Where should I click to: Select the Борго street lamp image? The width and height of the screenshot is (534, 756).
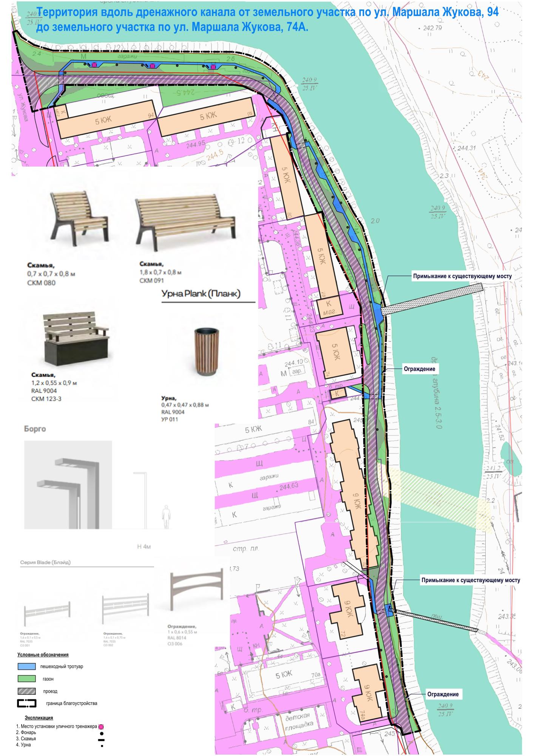point(68,485)
